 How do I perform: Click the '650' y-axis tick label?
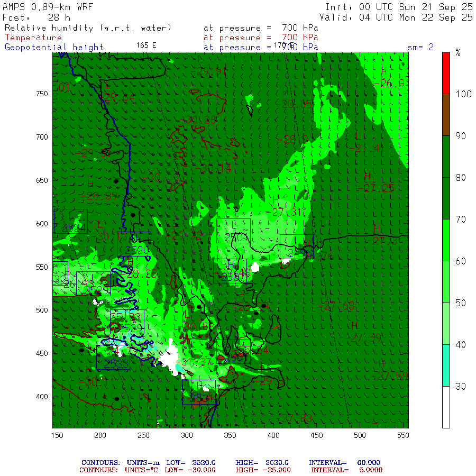click(x=42, y=180)
